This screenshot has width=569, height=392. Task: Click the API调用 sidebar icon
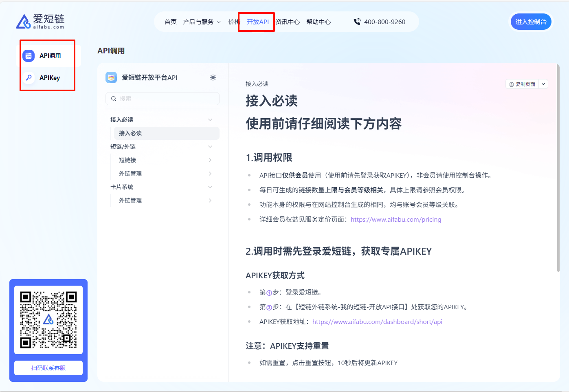(29, 56)
